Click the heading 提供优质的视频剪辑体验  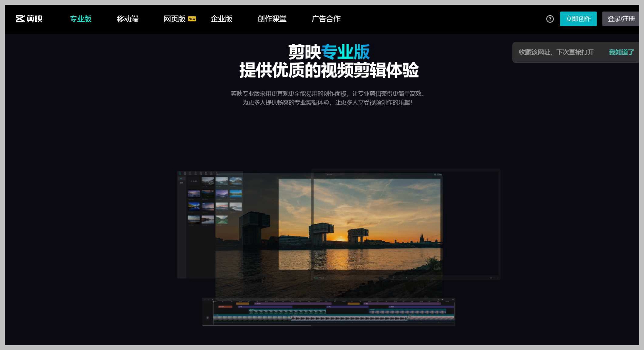(x=329, y=70)
